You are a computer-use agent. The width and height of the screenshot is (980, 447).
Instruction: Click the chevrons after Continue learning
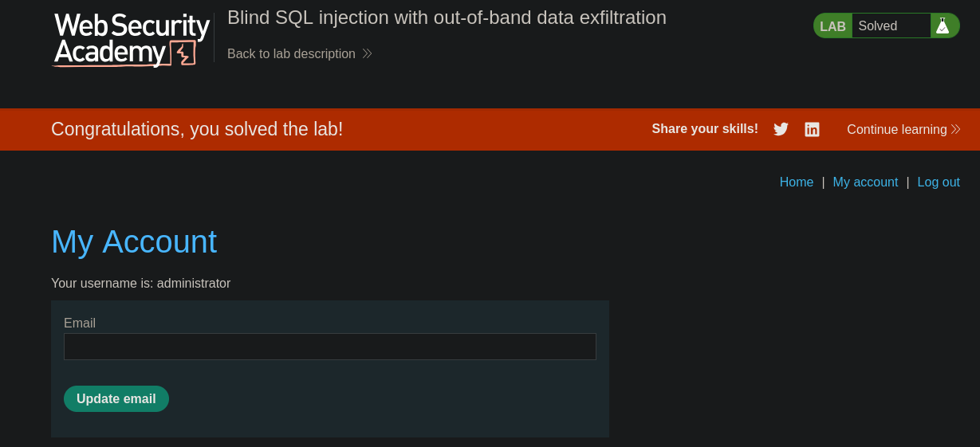(955, 129)
